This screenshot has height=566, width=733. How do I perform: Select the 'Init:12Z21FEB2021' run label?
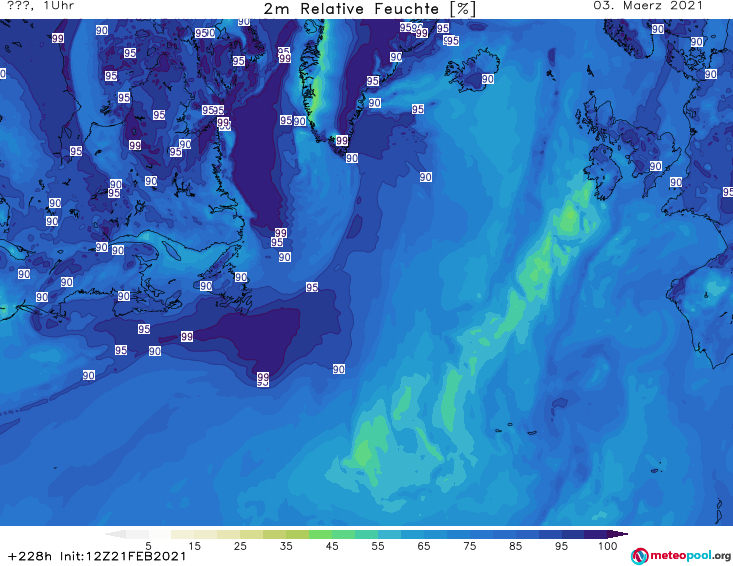pyautogui.click(x=123, y=556)
